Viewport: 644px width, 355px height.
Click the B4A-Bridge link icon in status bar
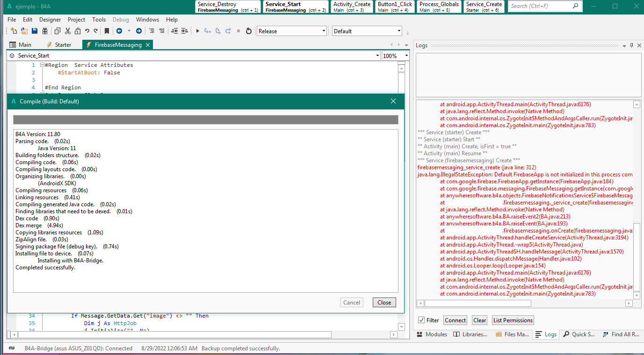tap(12, 348)
